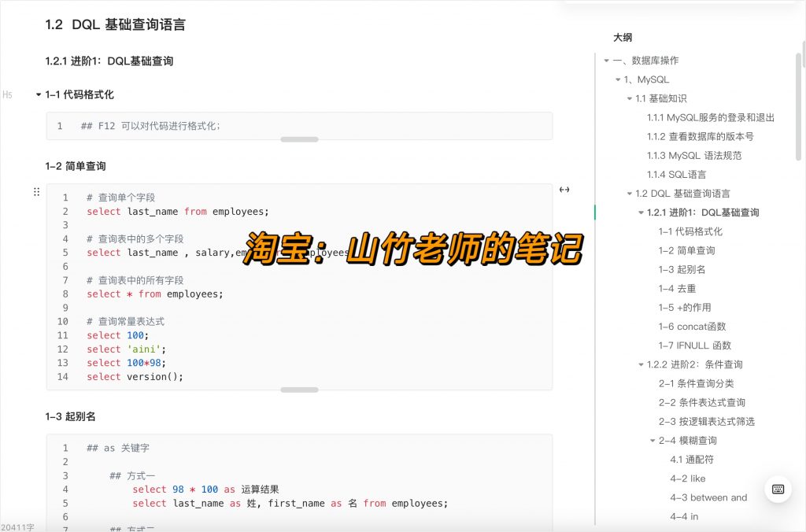Collapse the "1、MySQL" outline chevron
This screenshot has height=532, width=806.
(x=617, y=79)
